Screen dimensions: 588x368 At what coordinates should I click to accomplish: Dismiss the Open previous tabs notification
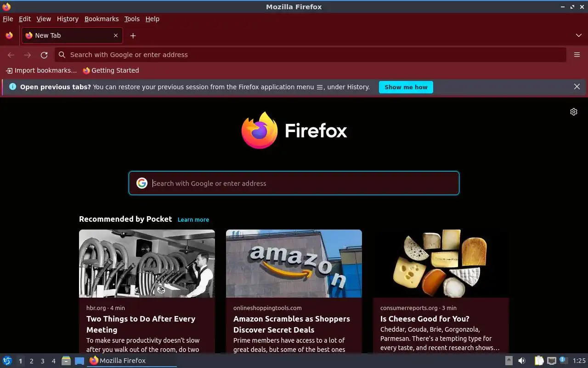[x=577, y=86]
